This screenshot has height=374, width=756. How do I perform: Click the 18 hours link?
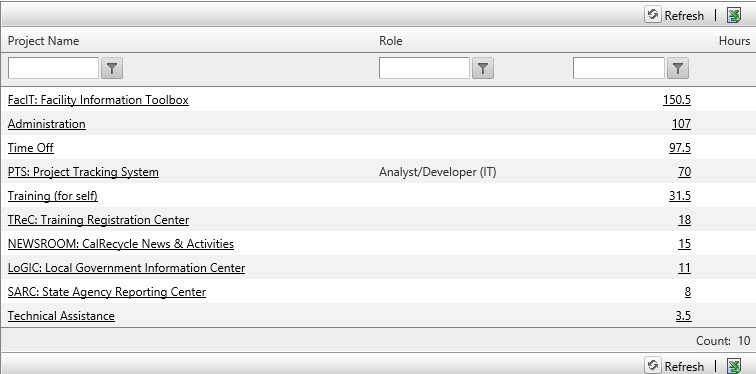pyautogui.click(x=684, y=220)
